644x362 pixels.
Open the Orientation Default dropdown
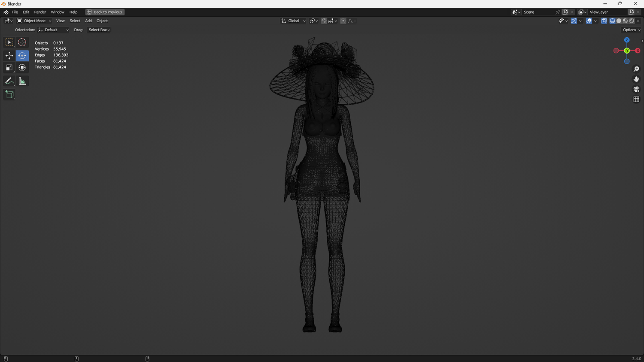[53, 30]
